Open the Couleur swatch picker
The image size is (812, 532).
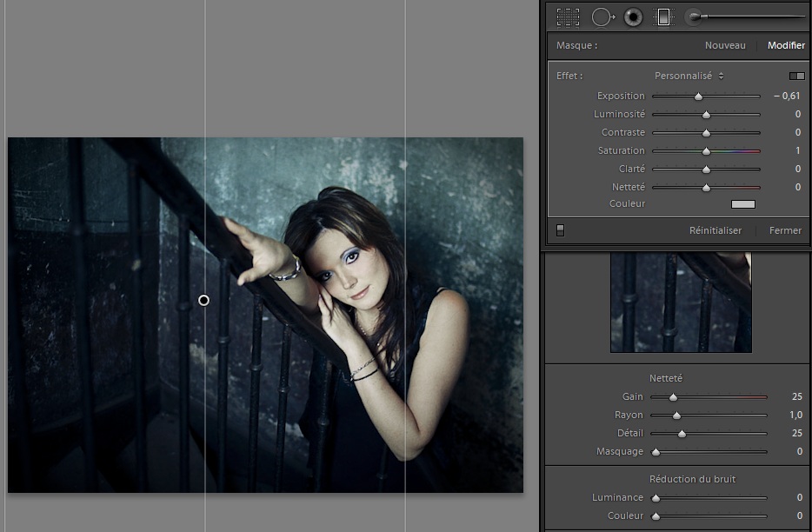pos(742,204)
